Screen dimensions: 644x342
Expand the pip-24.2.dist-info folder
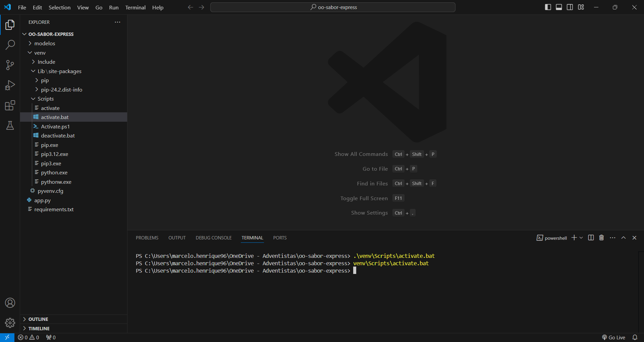pyautogui.click(x=74, y=90)
